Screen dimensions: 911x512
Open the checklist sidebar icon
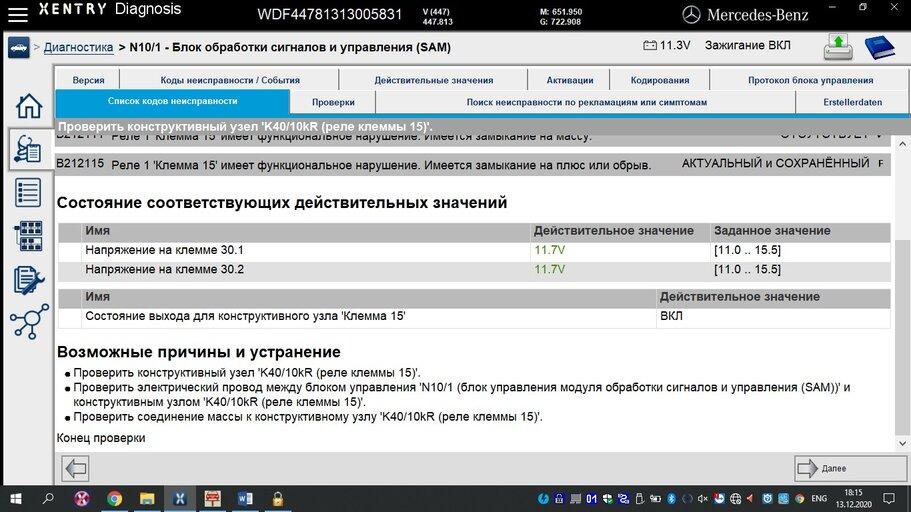click(x=28, y=193)
